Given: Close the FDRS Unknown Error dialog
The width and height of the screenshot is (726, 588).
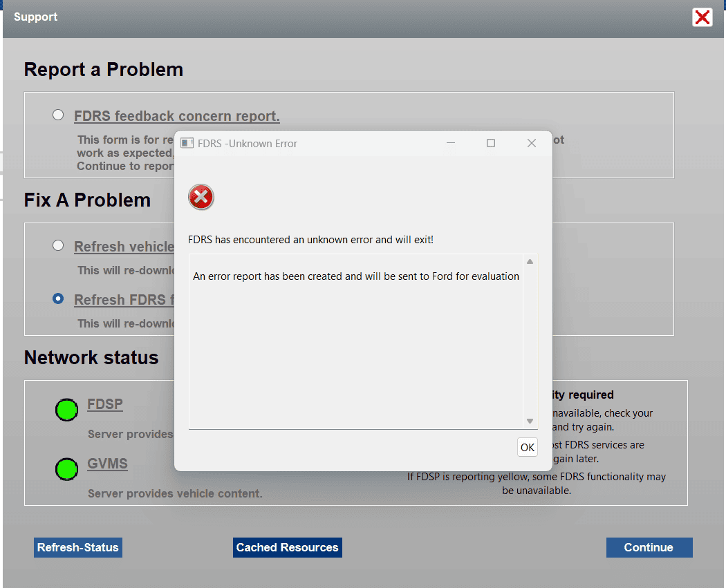Looking at the screenshot, I should (x=531, y=143).
